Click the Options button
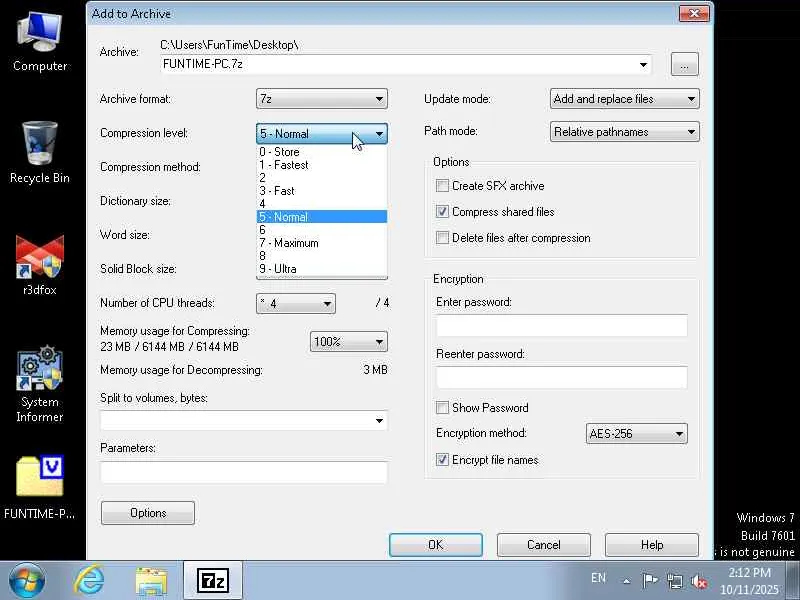 point(148,513)
